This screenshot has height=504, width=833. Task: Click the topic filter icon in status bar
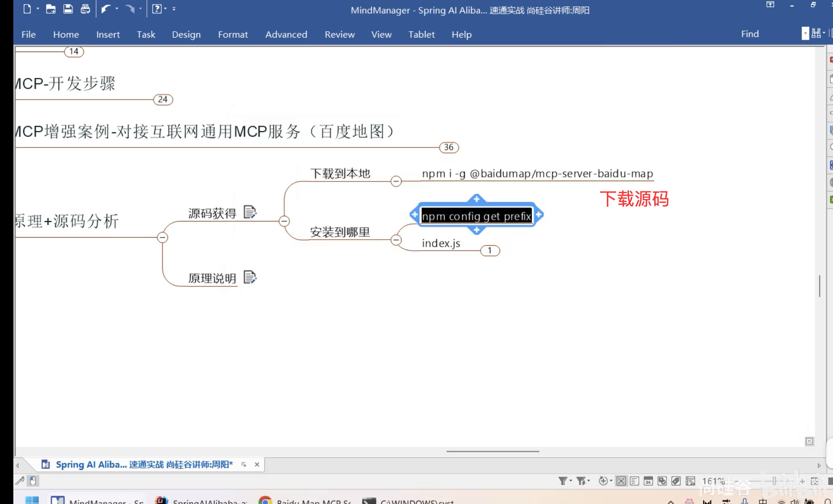(563, 481)
